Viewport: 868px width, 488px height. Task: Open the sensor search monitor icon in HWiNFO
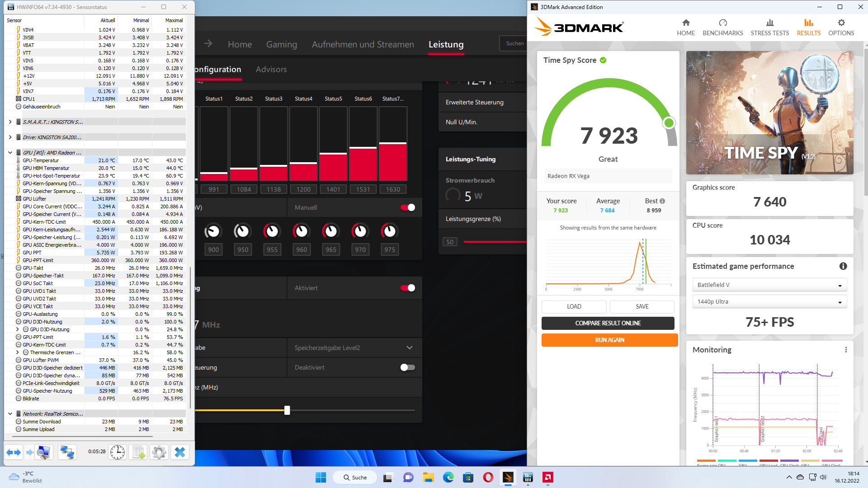[44, 452]
